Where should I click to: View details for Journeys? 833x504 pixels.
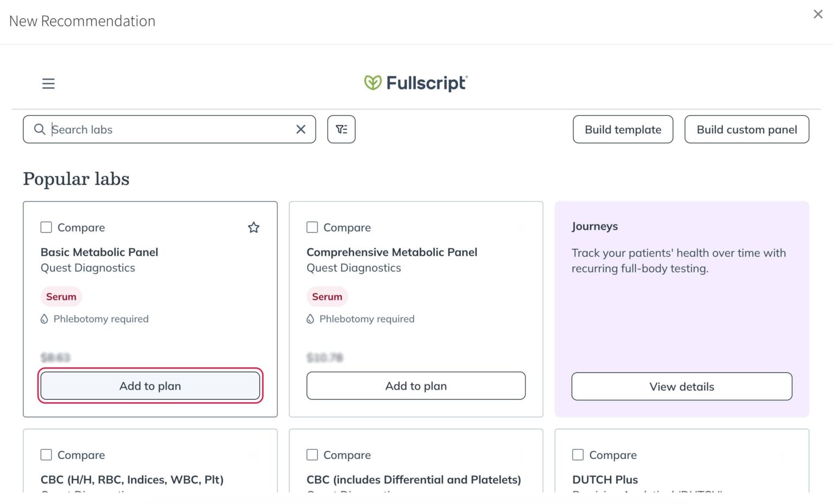[x=682, y=386]
